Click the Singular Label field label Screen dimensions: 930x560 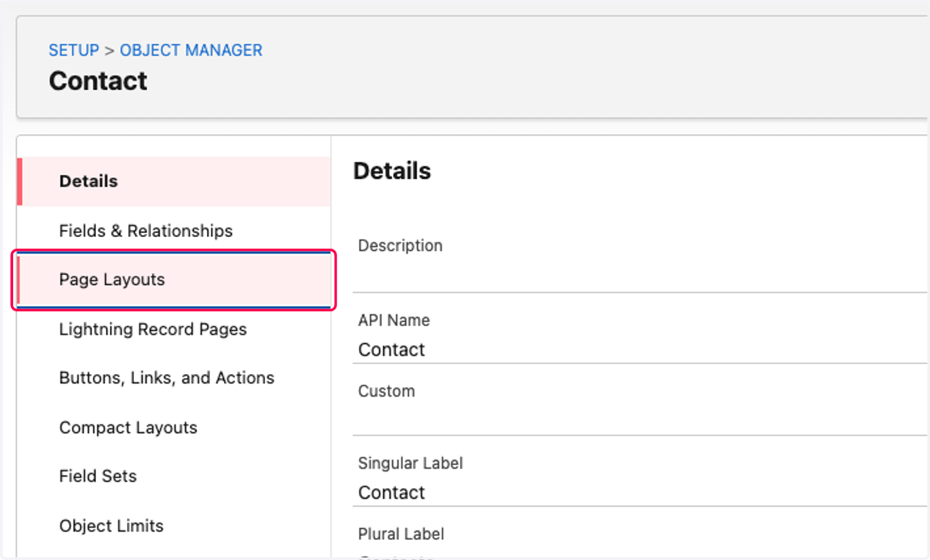411,463
